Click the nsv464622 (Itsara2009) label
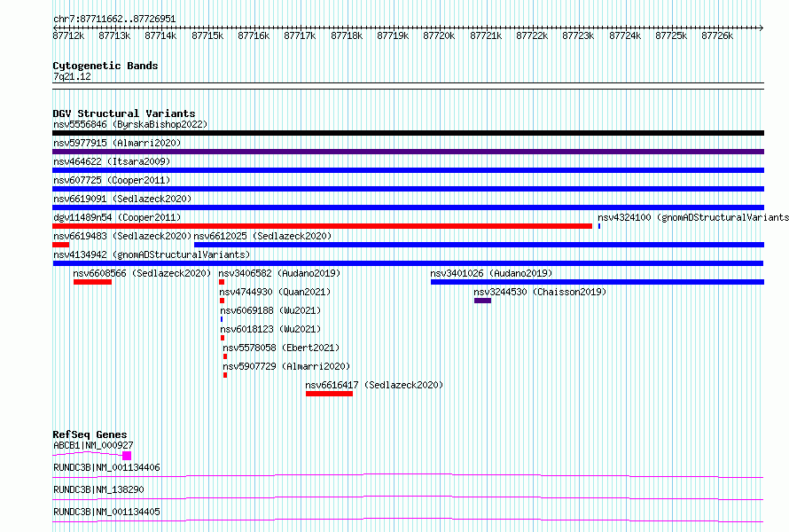Viewport: 789px width, 532px height. click(112, 161)
